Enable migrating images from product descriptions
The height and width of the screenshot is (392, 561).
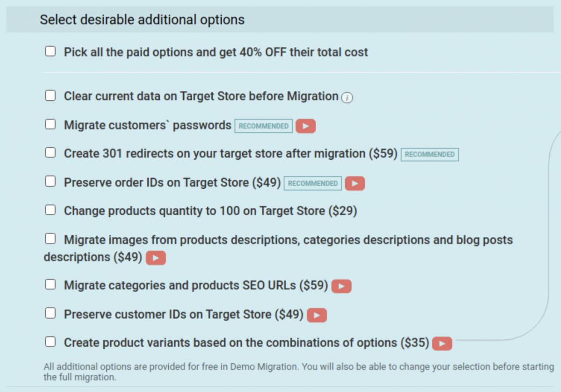click(50, 238)
